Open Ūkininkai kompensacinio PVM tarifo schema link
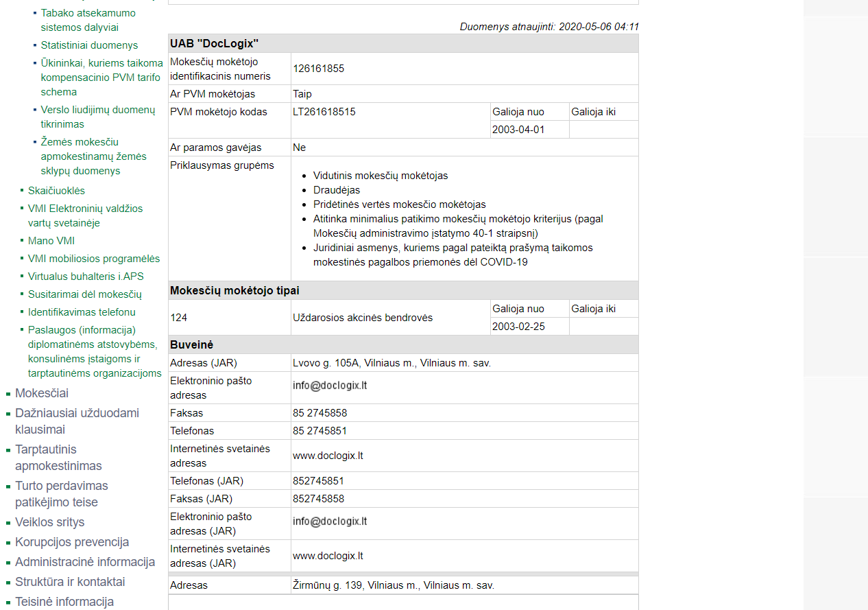Screen dimensions: 868x610 click(x=101, y=78)
